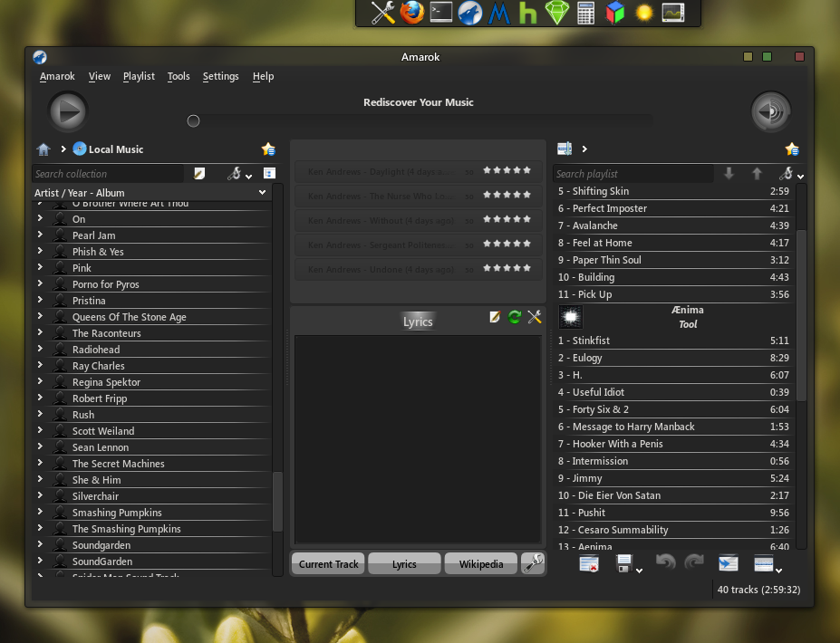Expand Queens Of The Stone Age

(40, 316)
